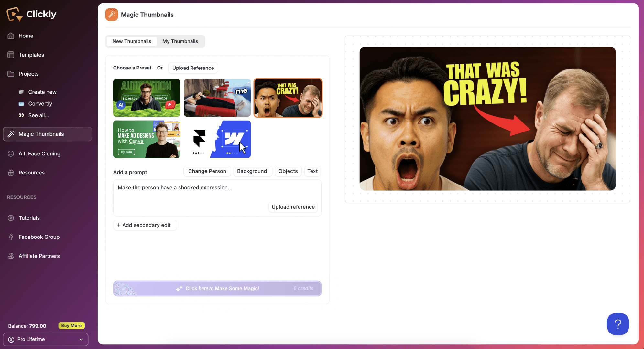Expand See all... projects list
Image resolution: width=644 pixels, height=349 pixels.
pos(38,115)
